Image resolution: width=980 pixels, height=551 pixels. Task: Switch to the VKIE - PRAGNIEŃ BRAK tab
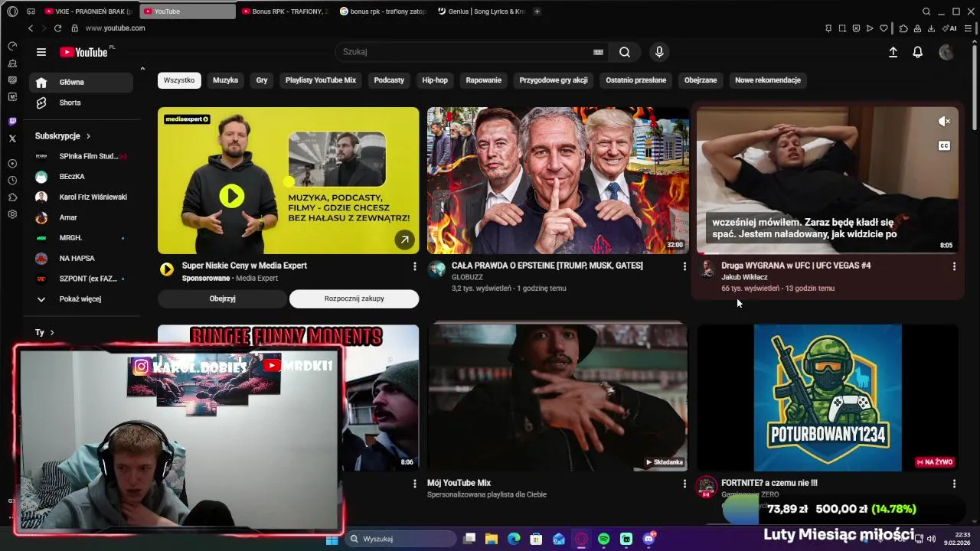(x=88, y=11)
